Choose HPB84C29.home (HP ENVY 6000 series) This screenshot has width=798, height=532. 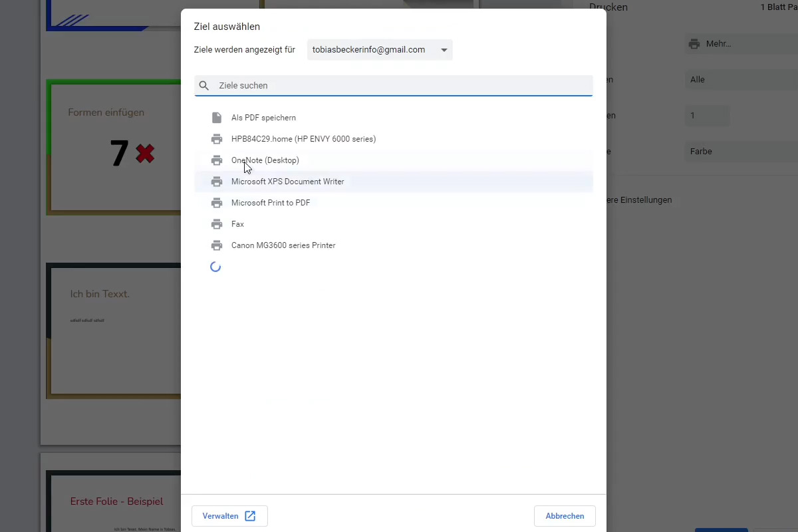point(394,139)
